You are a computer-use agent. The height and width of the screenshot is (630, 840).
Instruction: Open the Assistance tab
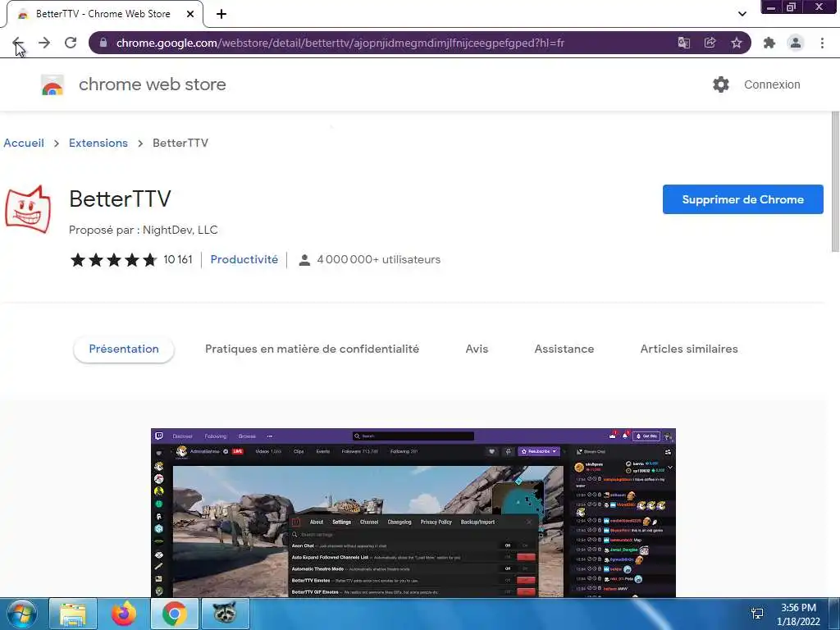(564, 349)
